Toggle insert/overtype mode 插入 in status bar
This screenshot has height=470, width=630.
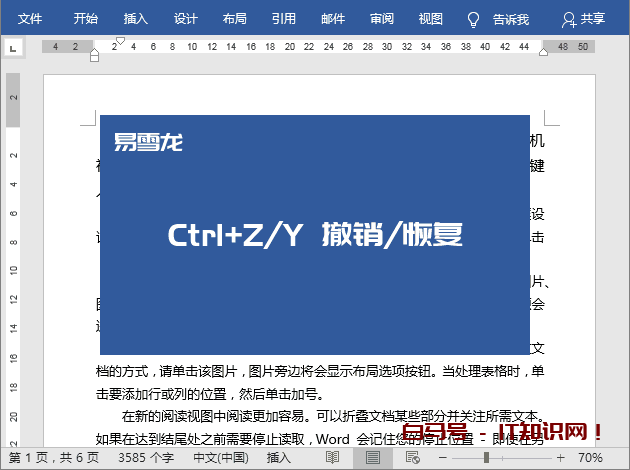point(280,457)
